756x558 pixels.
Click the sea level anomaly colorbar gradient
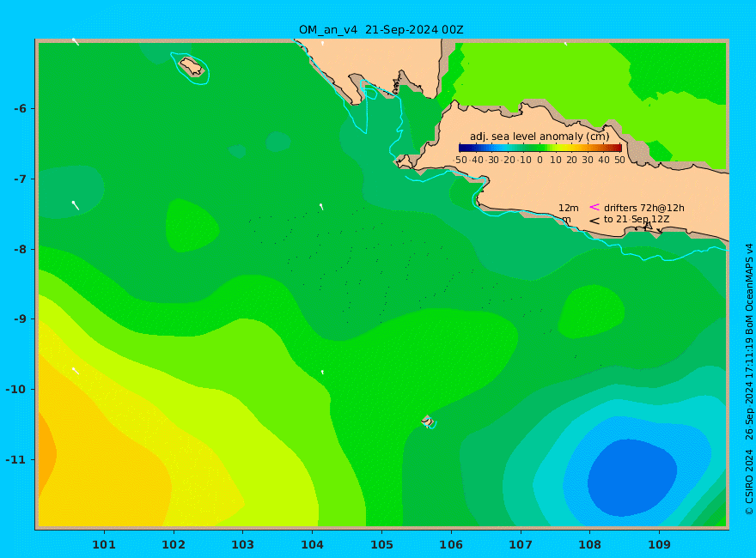[x=540, y=148]
